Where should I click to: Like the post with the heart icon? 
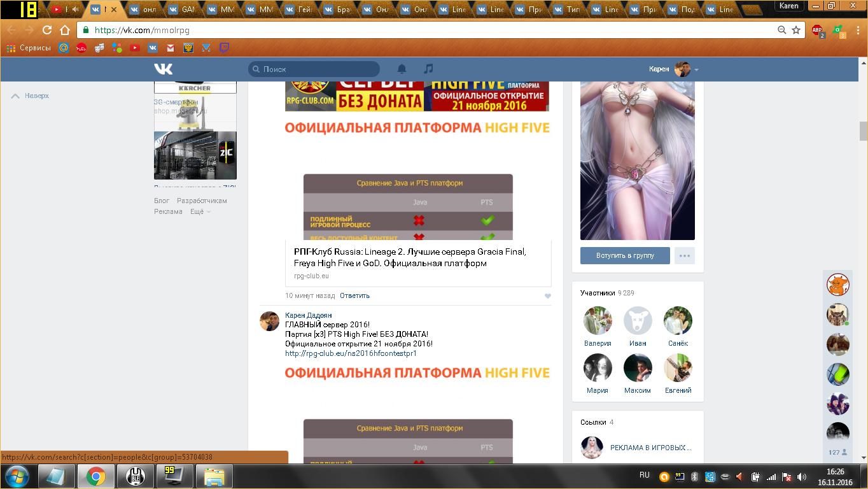click(x=547, y=296)
